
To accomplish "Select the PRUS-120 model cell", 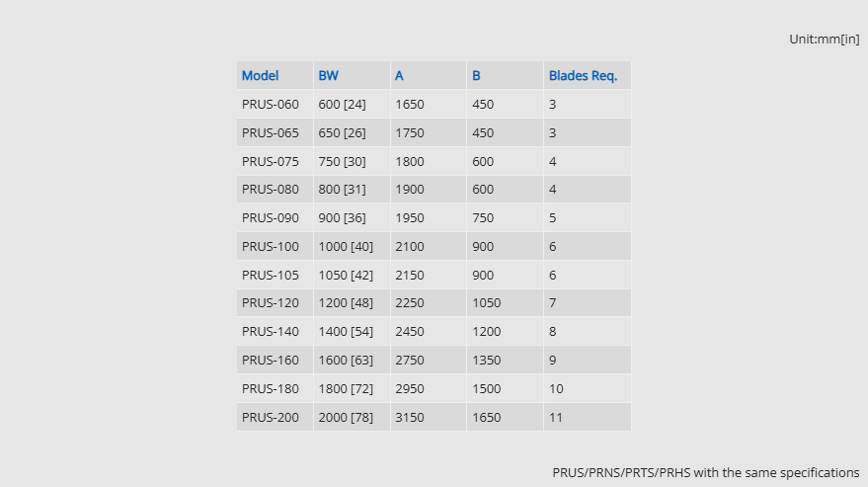I will [x=270, y=303].
